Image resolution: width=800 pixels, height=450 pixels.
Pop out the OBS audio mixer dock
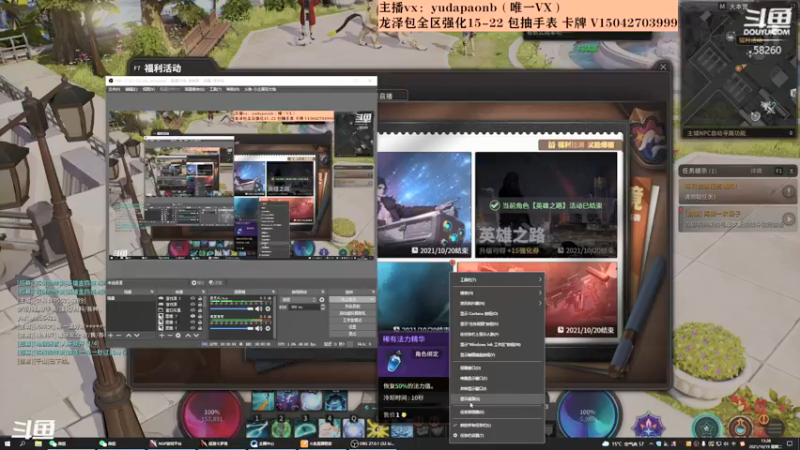(x=273, y=292)
